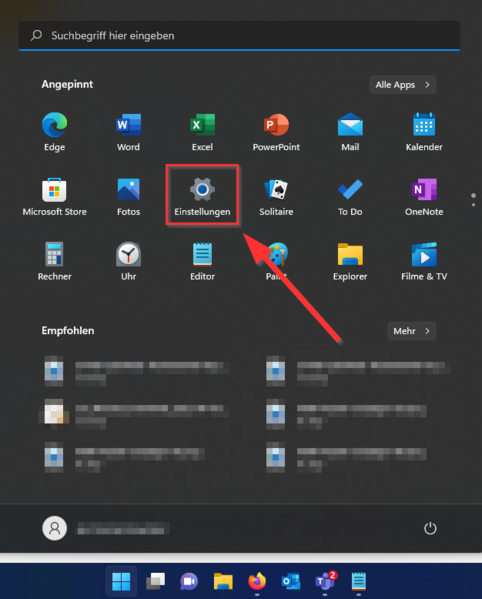Screen dimensions: 482x599
Task: Open the Excel pinned app
Action: pyautogui.click(x=202, y=131)
